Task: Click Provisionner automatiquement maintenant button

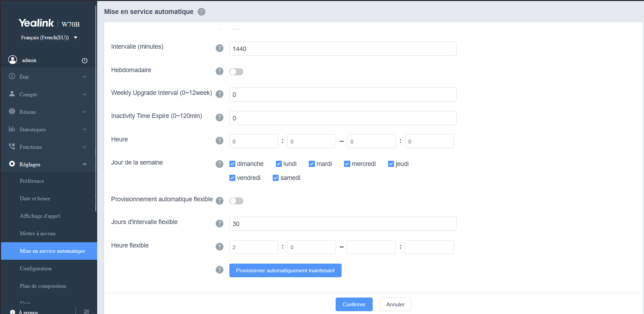Action: [285, 271]
